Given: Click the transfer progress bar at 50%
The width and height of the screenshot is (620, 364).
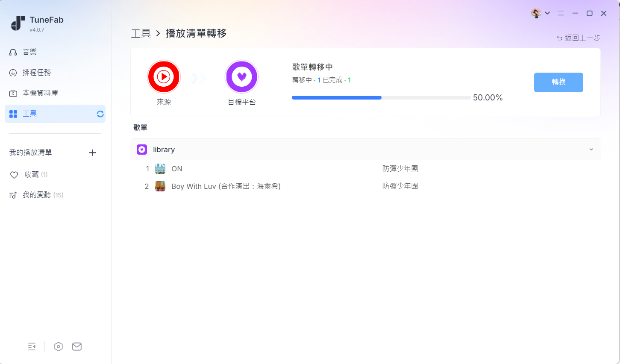Looking at the screenshot, I should point(380,97).
